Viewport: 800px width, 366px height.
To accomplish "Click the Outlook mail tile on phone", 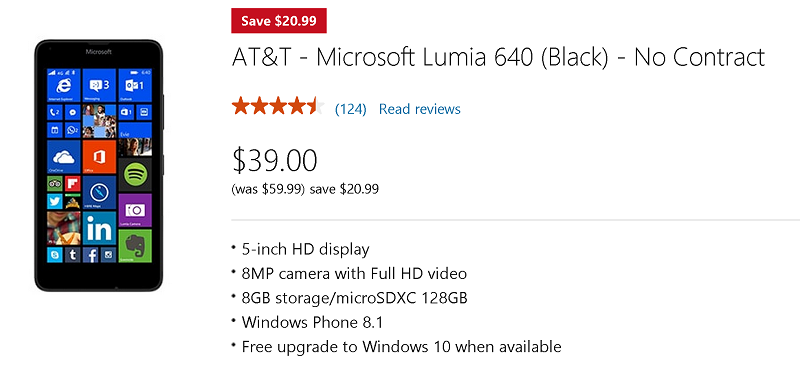I will 135,85.
